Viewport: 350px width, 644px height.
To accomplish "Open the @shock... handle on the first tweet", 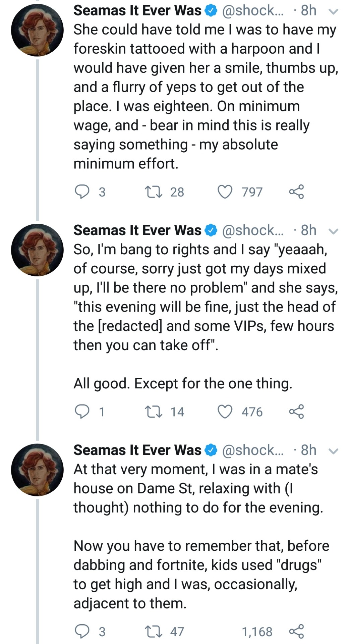I will point(253,11).
